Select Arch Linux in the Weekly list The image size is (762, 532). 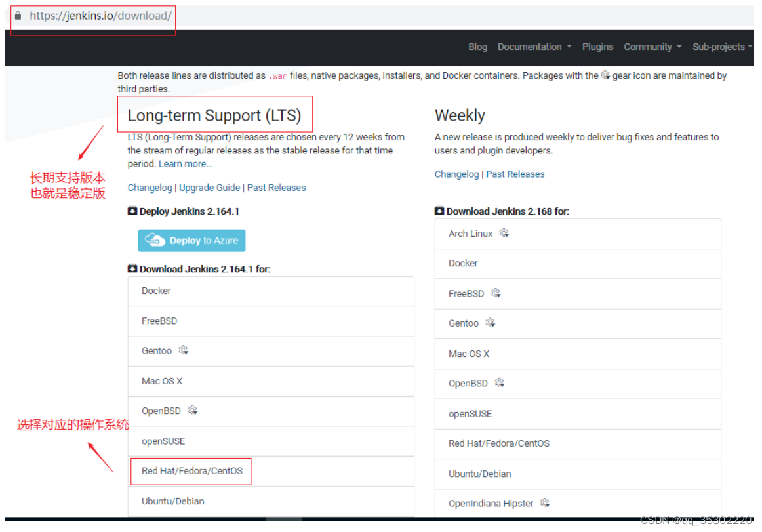click(578, 234)
